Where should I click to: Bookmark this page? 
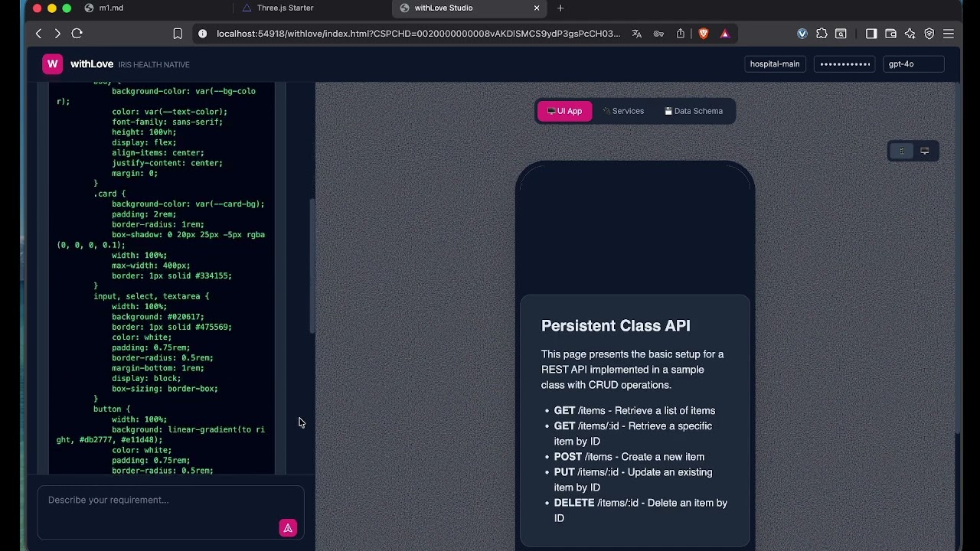click(178, 34)
